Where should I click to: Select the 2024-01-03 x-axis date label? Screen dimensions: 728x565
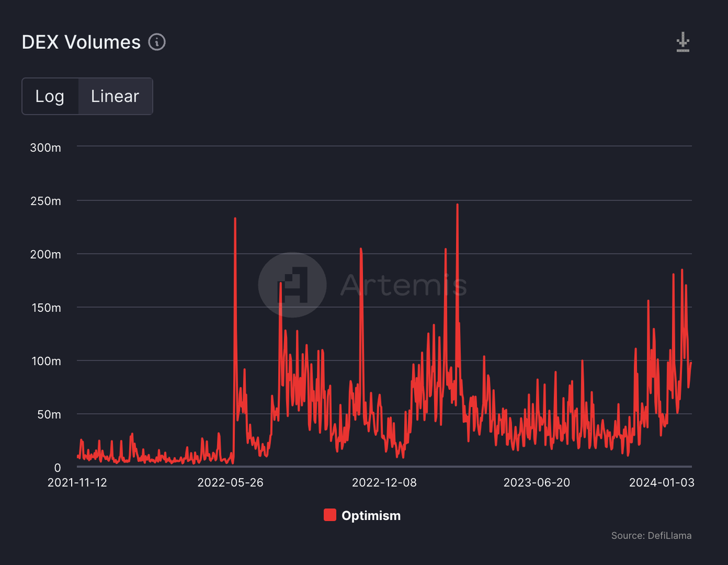(661, 482)
